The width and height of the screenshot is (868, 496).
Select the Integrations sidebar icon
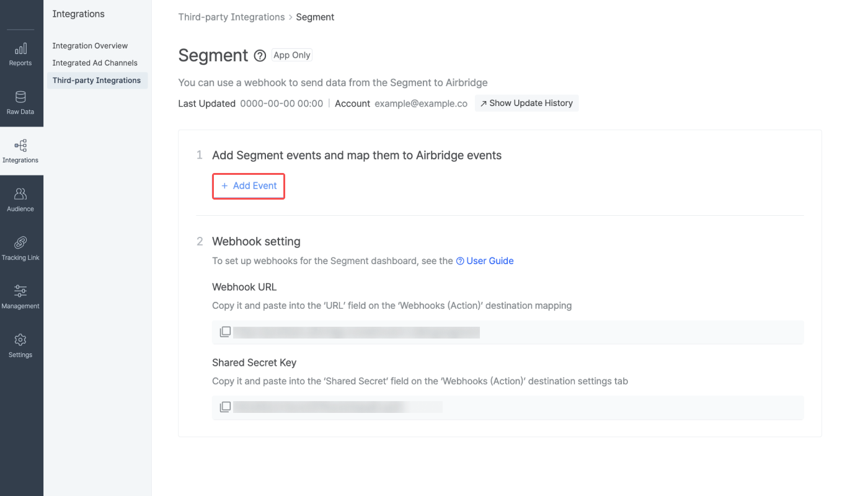20,146
